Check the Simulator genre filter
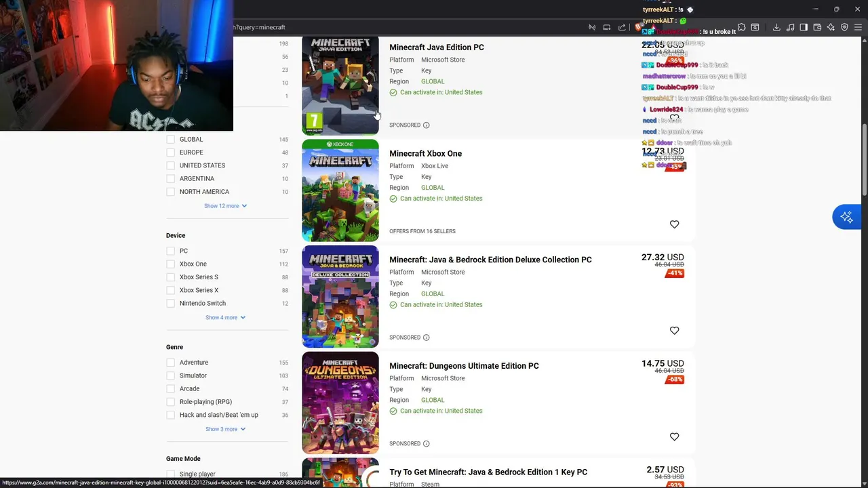The height and width of the screenshot is (488, 868). pos(171,375)
